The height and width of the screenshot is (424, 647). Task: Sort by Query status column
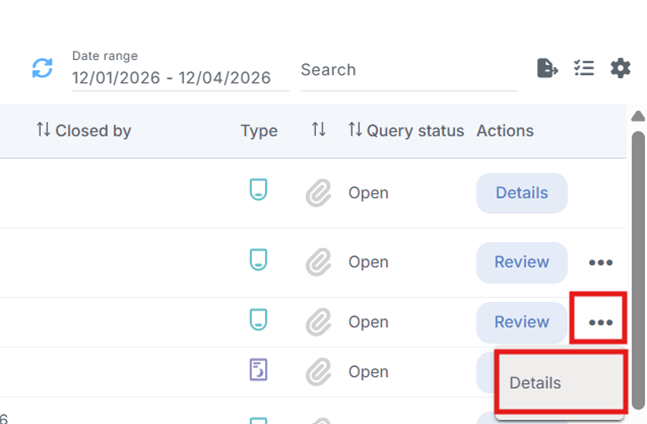[405, 130]
